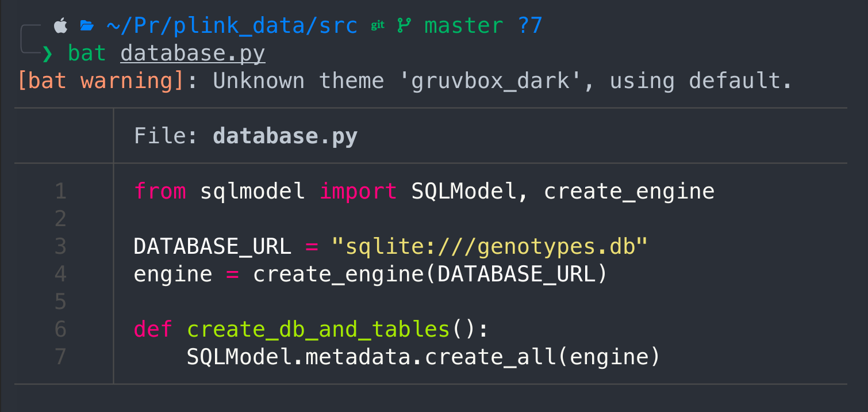The image size is (868, 412).
Task: Click the small 'git' label icon
Action: tap(377, 24)
